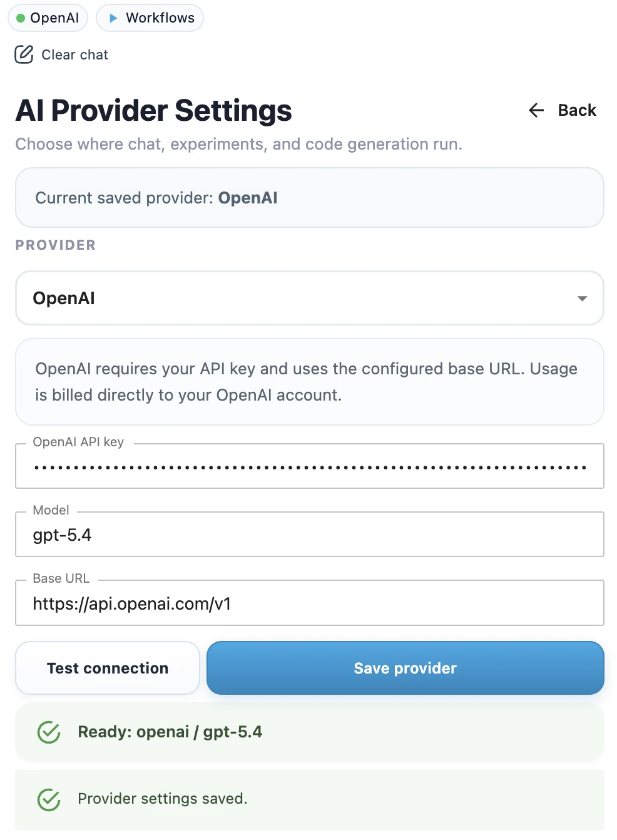
Task: Click inside the Model field showing gpt-5.4
Action: [310, 535]
